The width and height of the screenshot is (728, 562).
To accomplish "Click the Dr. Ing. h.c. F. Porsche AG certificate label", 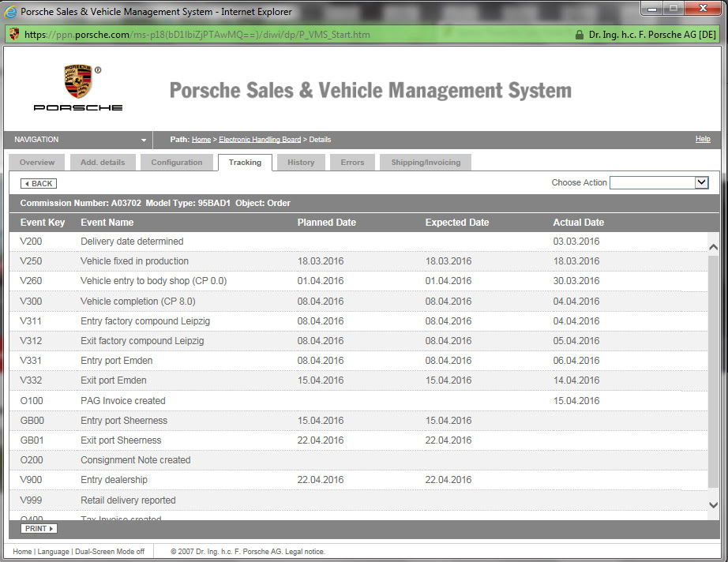I will coord(652,35).
